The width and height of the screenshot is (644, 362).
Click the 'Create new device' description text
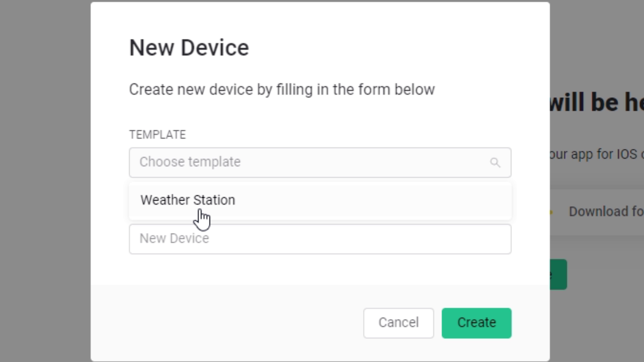282,89
